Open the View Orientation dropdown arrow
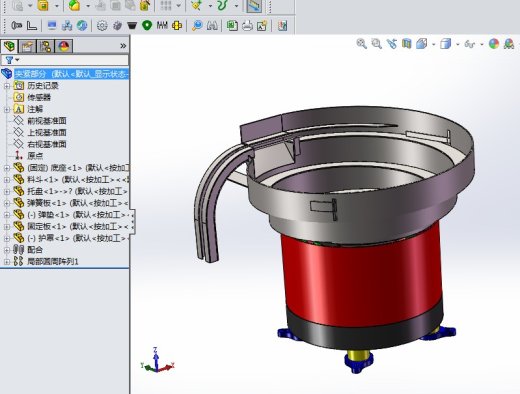This screenshot has width=520, height=394. (x=433, y=44)
